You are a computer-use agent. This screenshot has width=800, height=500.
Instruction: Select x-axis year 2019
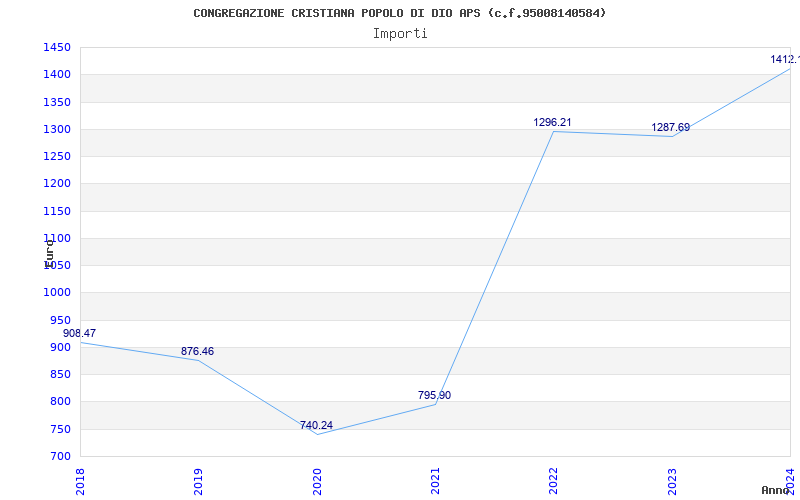[198, 482]
